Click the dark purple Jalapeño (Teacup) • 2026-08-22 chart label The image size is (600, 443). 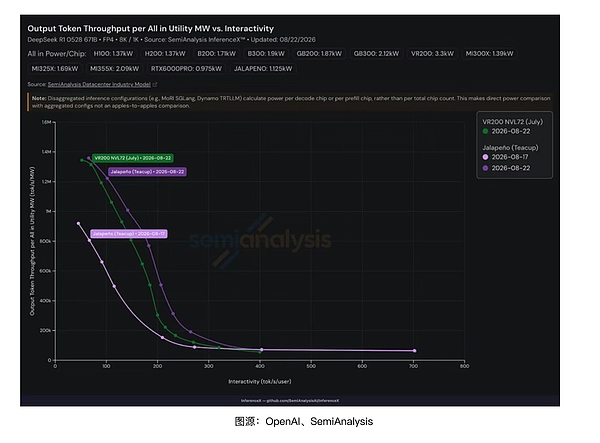(x=147, y=172)
